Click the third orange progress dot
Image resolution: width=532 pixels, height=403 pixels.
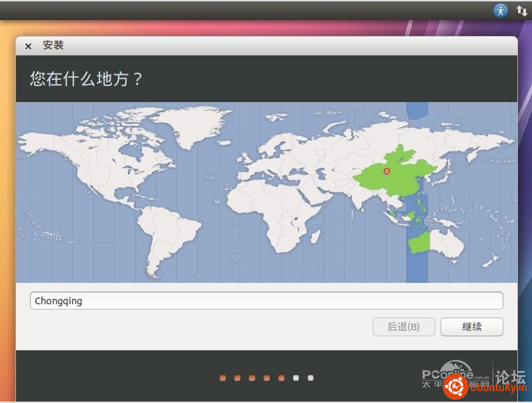[x=252, y=378]
